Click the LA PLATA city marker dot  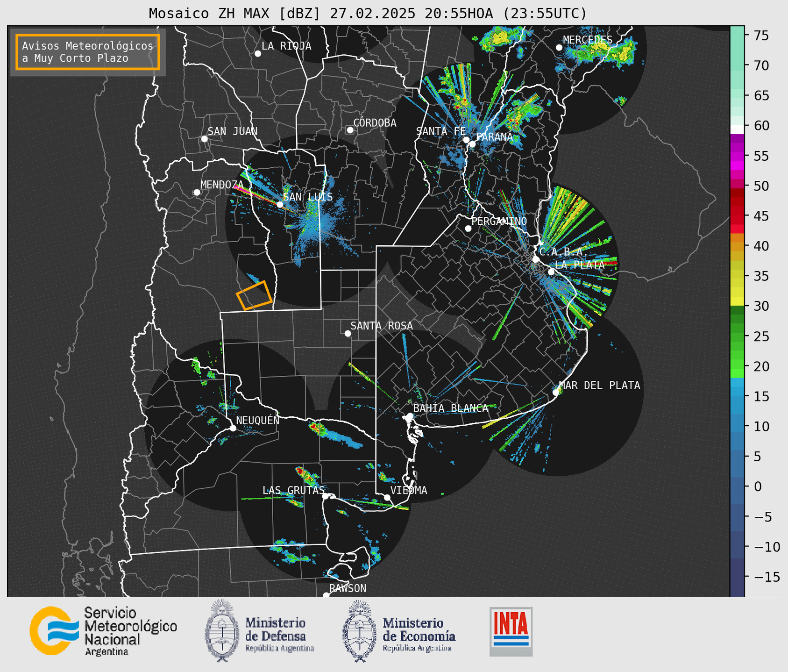[551, 272]
